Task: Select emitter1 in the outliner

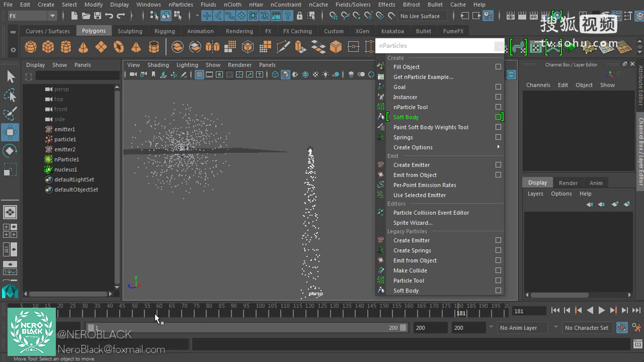Action: [65, 129]
